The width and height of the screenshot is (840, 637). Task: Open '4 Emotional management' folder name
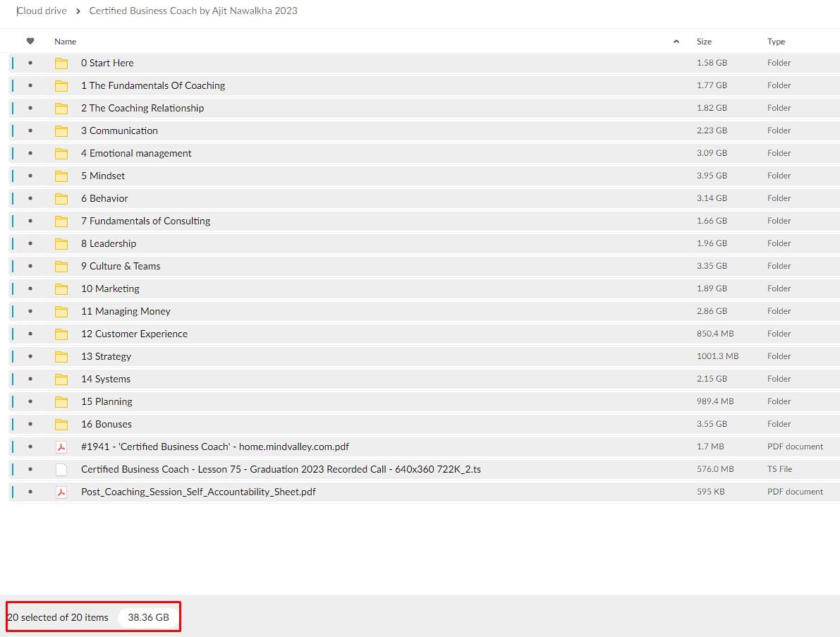[136, 153]
